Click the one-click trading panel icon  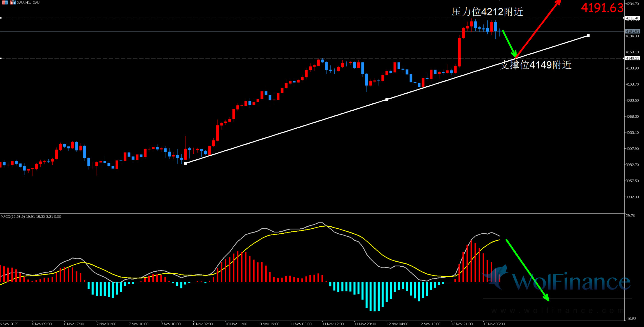(x=13, y=3)
